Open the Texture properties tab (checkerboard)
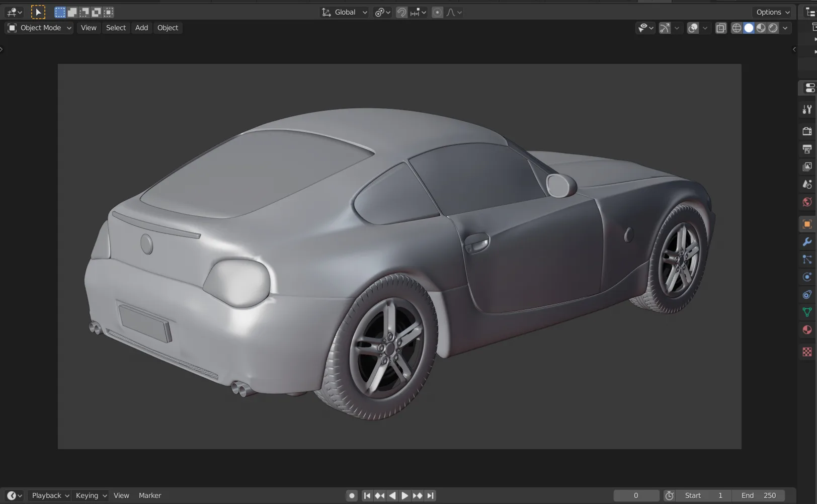This screenshot has height=504, width=817. coord(807,352)
